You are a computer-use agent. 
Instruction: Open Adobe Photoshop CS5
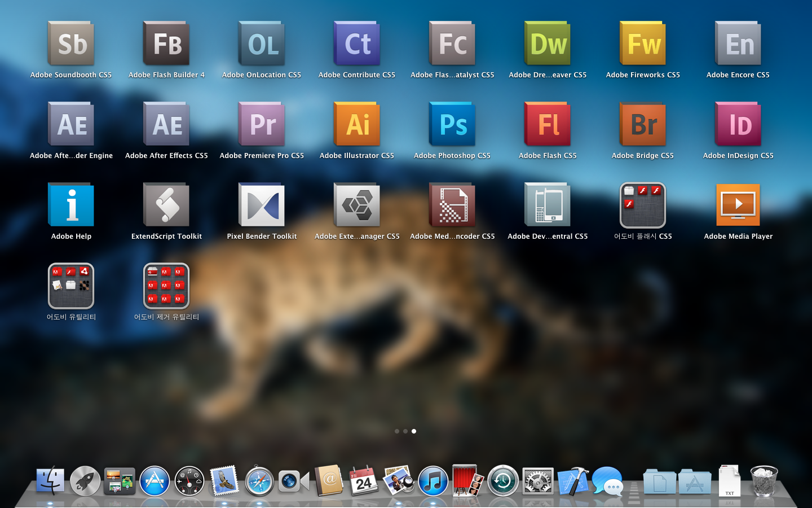[452, 125]
